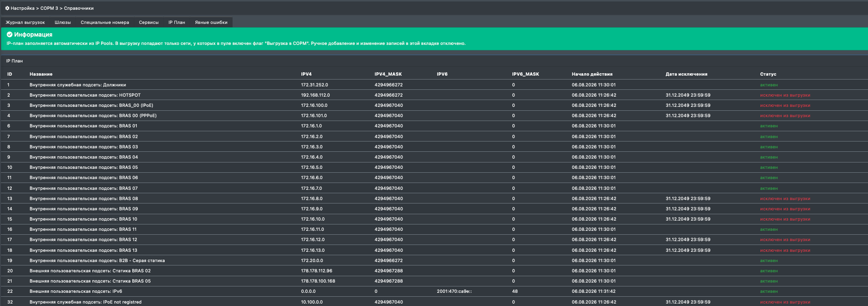Screen dimensions: 868x306
Task: Click the IPV6_MASK value 48
Action: (515, 291)
